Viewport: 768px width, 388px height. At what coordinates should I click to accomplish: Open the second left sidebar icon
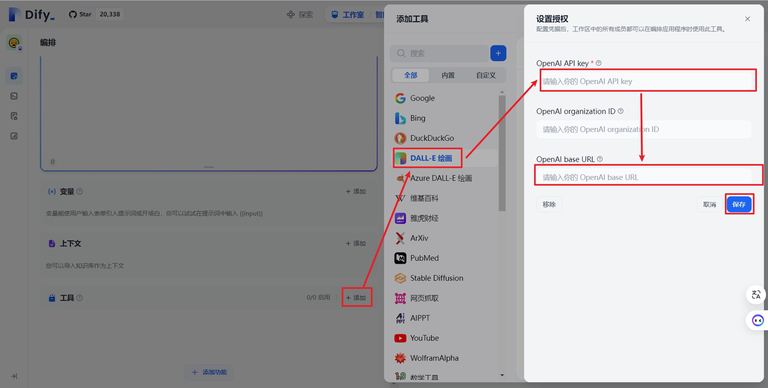pos(14,96)
